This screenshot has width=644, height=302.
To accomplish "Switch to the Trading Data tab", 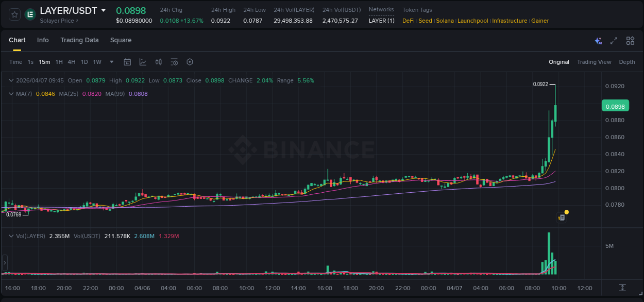I will (x=79, y=40).
